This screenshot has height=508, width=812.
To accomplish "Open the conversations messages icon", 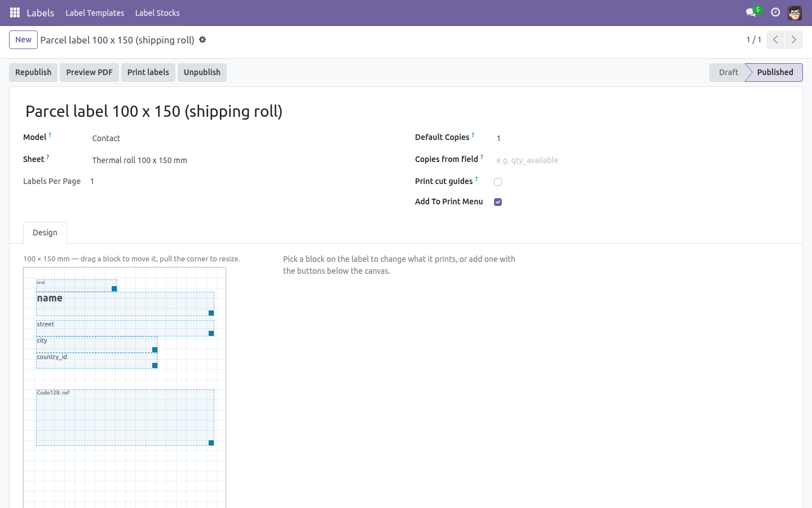I will pos(751,12).
